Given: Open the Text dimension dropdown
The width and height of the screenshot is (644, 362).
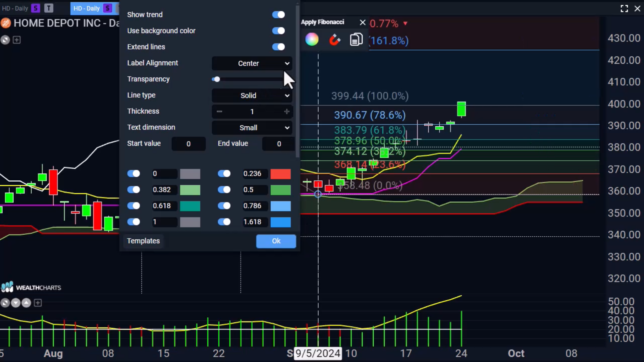Looking at the screenshot, I should coord(252,128).
